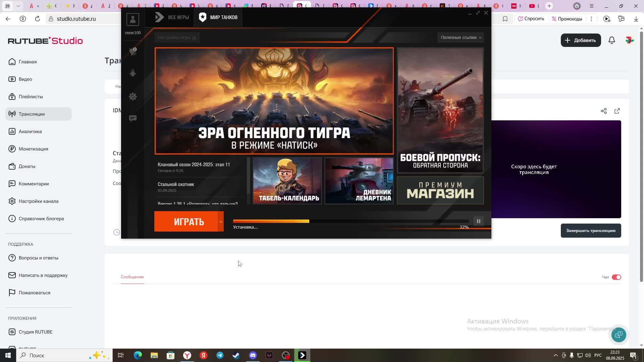Click the installation progress bar
This screenshot has height=362, width=644.
coord(351,221)
